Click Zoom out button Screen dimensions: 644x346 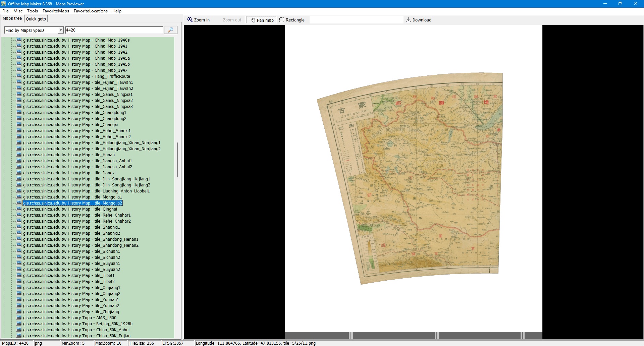point(232,20)
